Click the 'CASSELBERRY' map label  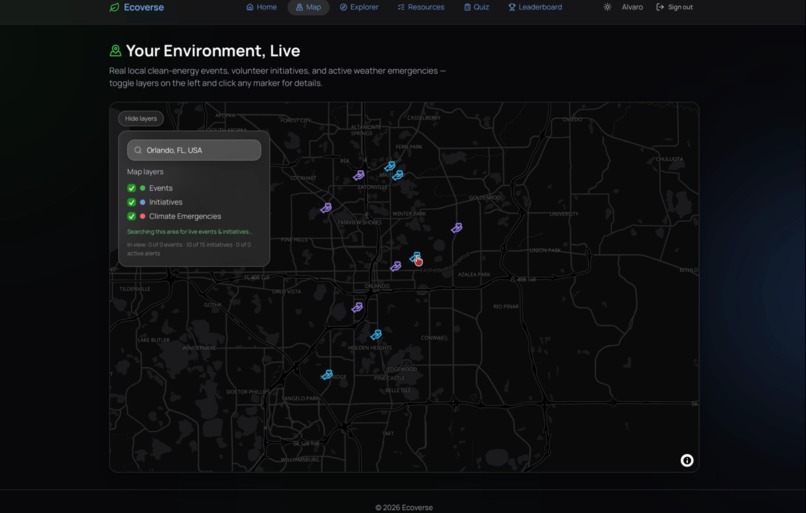pos(424,118)
